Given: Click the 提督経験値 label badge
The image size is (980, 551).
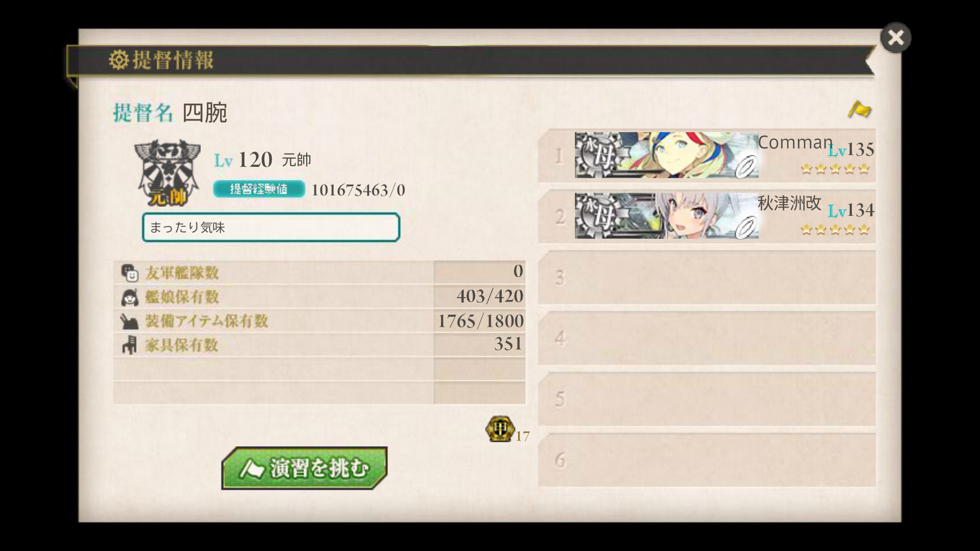Looking at the screenshot, I should [259, 189].
